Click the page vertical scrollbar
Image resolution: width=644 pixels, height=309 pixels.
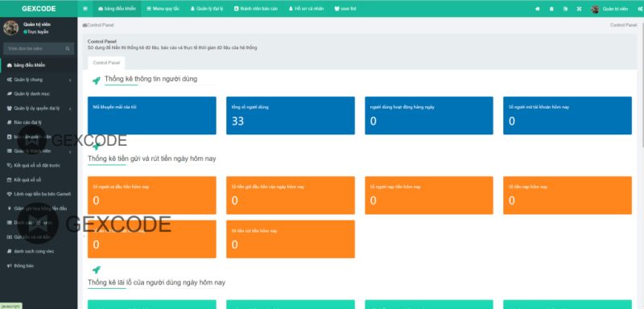(x=642, y=82)
